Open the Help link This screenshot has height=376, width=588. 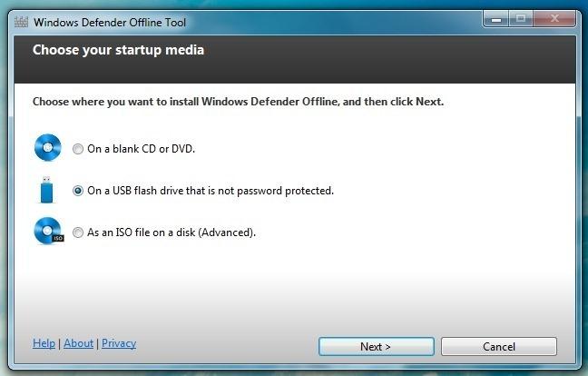coord(44,343)
